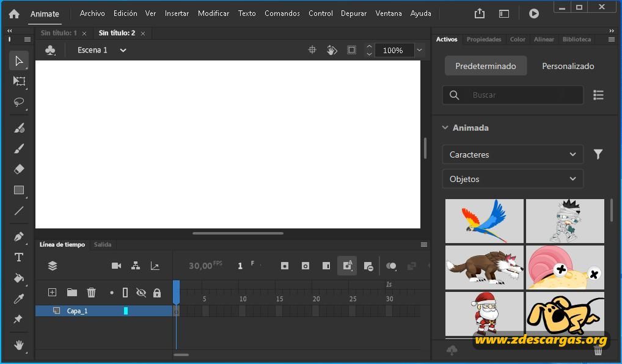Image resolution: width=622 pixels, height=364 pixels.
Task: Click the Add Camera icon
Action: point(116,266)
